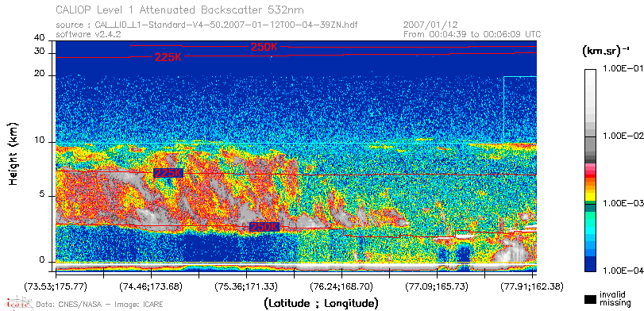Viewport: 644px width, 311px height.
Task: Click the '(73.53;175.77)' axis tick label
Action: coord(56,286)
